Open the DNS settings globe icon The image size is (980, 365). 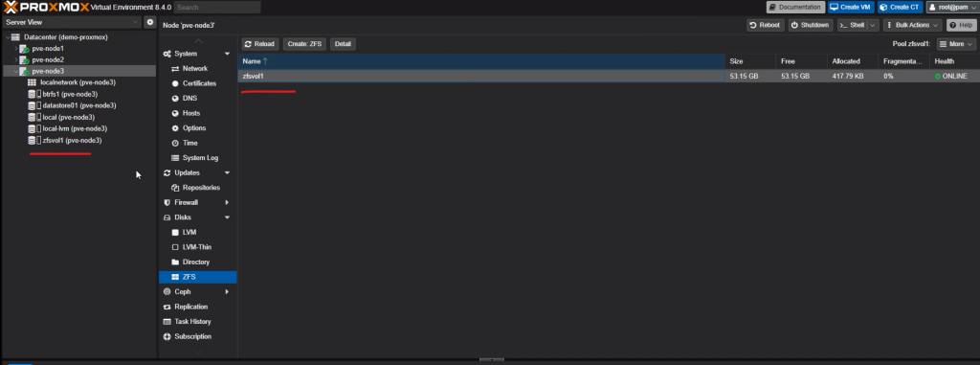[176, 99]
